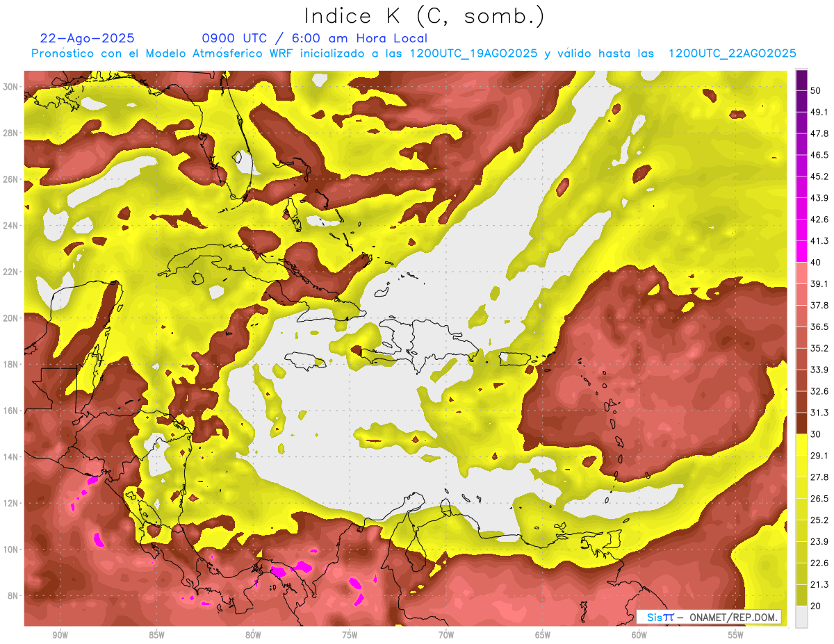Click the 80W longitude label
The width and height of the screenshot is (834, 644).
[x=253, y=635]
